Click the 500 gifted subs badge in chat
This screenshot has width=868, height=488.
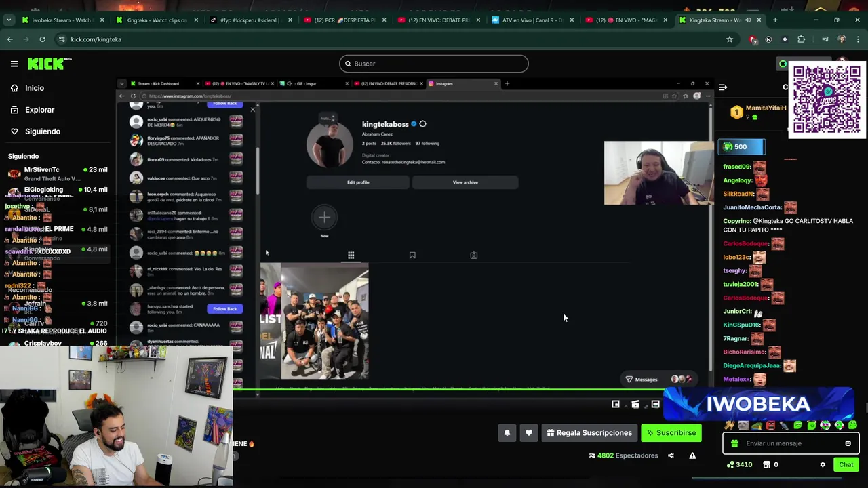tap(742, 147)
